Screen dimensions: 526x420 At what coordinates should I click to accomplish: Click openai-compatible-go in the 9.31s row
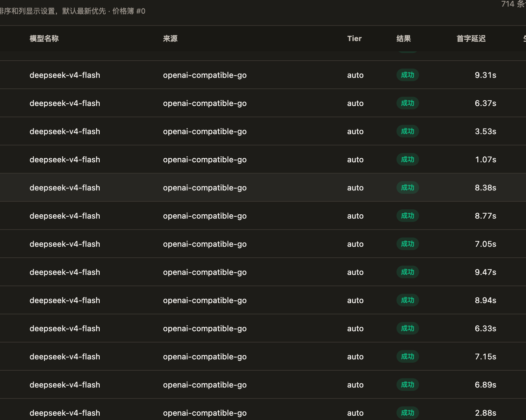(205, 75)
